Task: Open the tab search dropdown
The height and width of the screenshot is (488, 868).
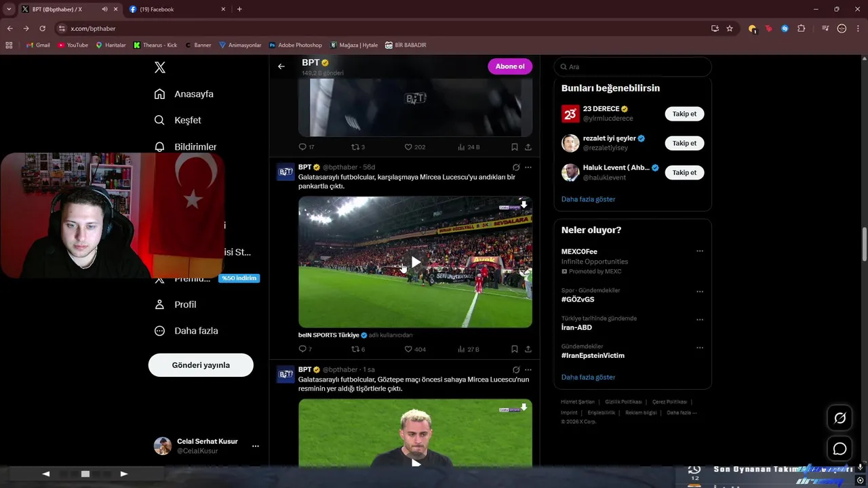Action: coord(8,9)
